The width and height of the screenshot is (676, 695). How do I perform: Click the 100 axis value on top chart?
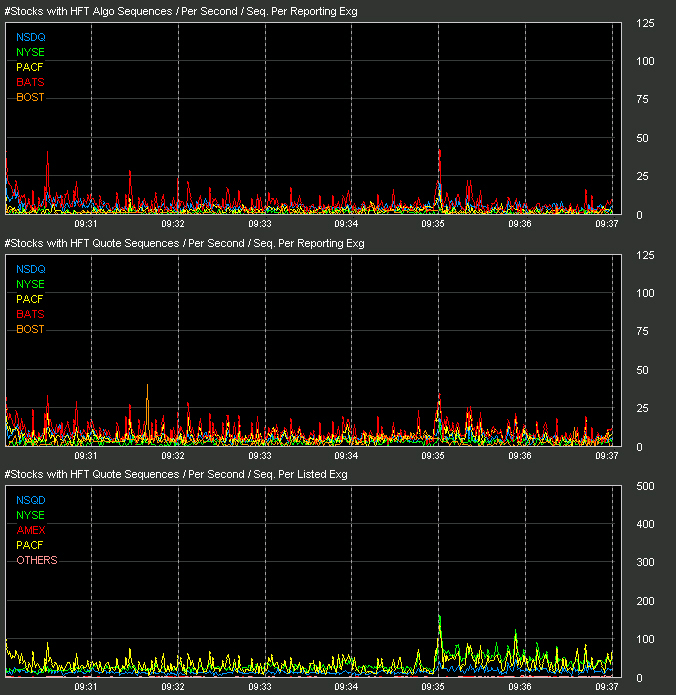point(645,61)
